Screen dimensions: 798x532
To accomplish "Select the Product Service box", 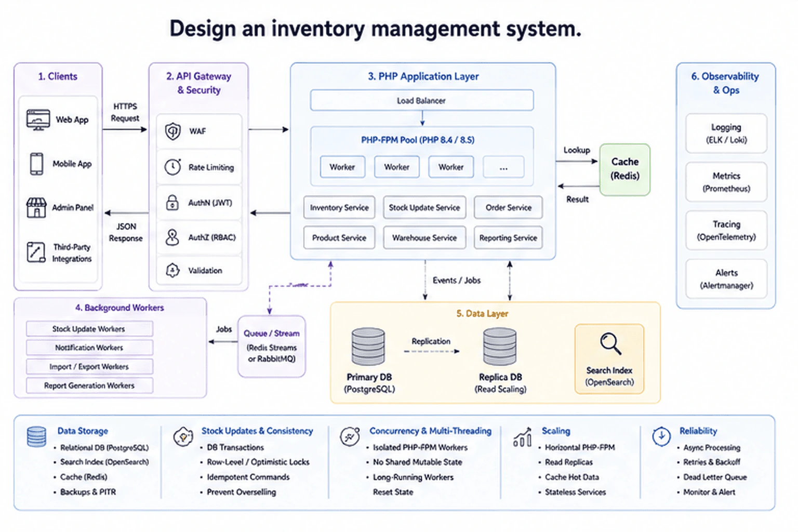I will pyautogui.click(x=339, y=237).
